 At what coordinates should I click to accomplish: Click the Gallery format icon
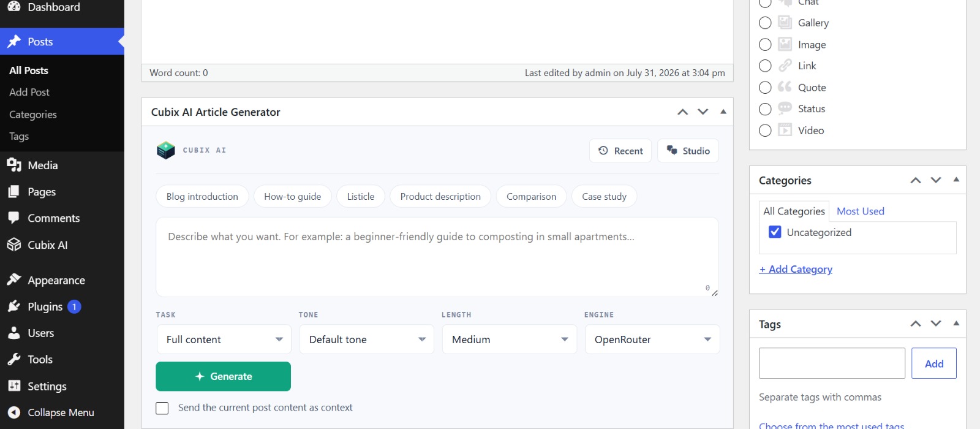point(785,23)
